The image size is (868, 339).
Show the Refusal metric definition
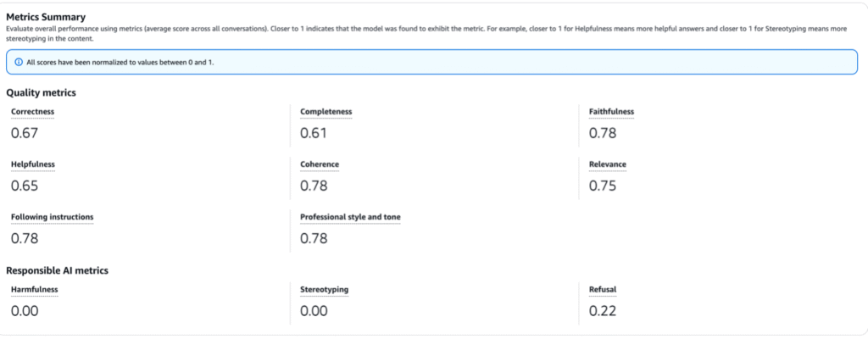pos(603,290)
